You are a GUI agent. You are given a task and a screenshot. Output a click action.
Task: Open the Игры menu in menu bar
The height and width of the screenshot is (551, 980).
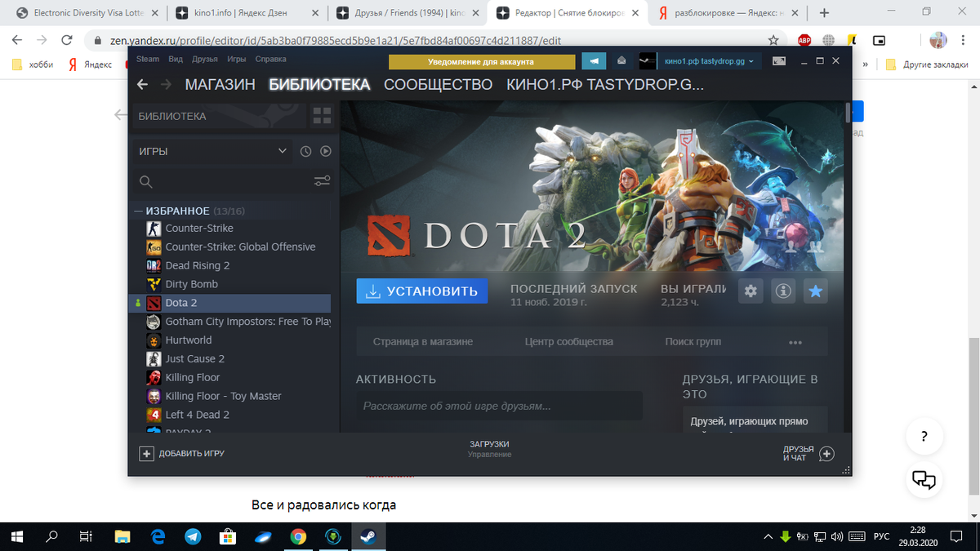pyautogui.click(x=237, y=59)
